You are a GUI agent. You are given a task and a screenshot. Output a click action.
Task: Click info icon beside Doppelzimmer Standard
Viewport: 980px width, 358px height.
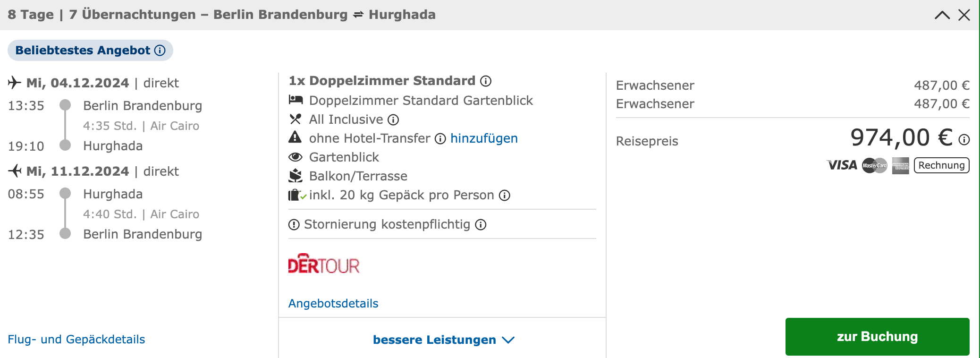tap(486, 81)
